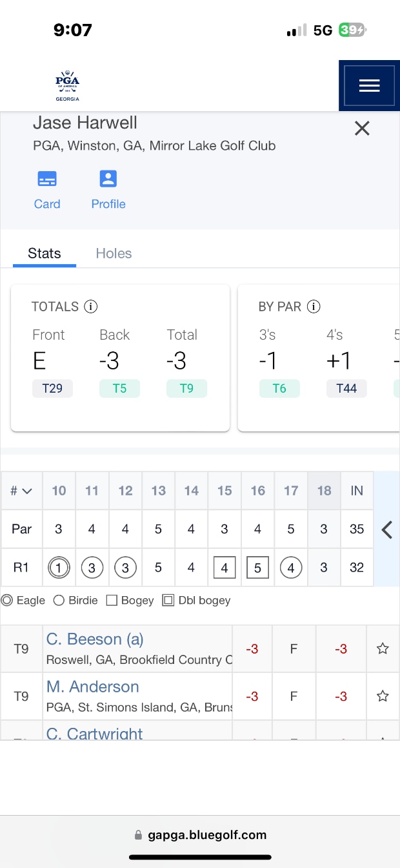Screen dimensions: 400x868
Task: Show info for BY PAR stats
Action: pos(314,307)
